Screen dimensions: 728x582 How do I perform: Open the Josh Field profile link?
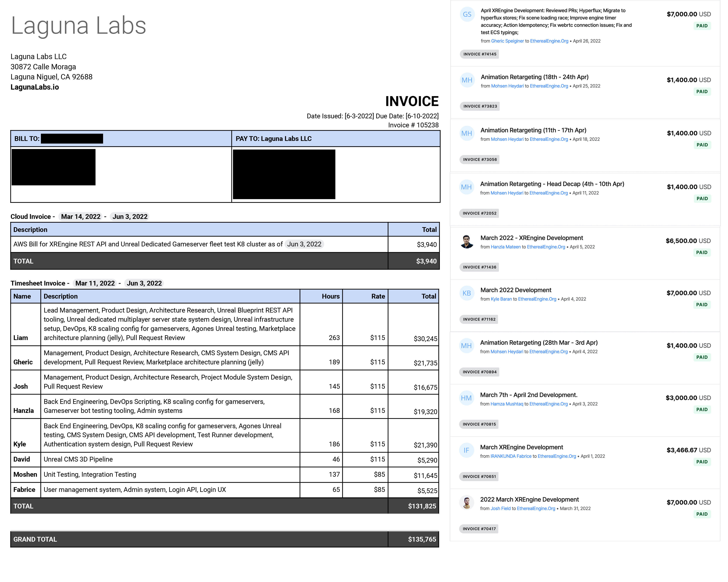click(501, 509)
